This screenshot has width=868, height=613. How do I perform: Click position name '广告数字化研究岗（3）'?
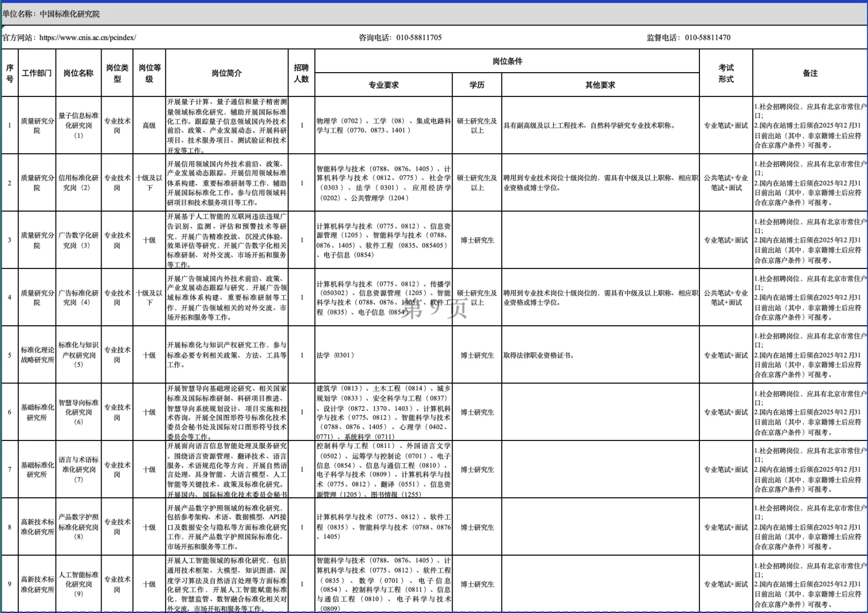[x=78, y=240]
